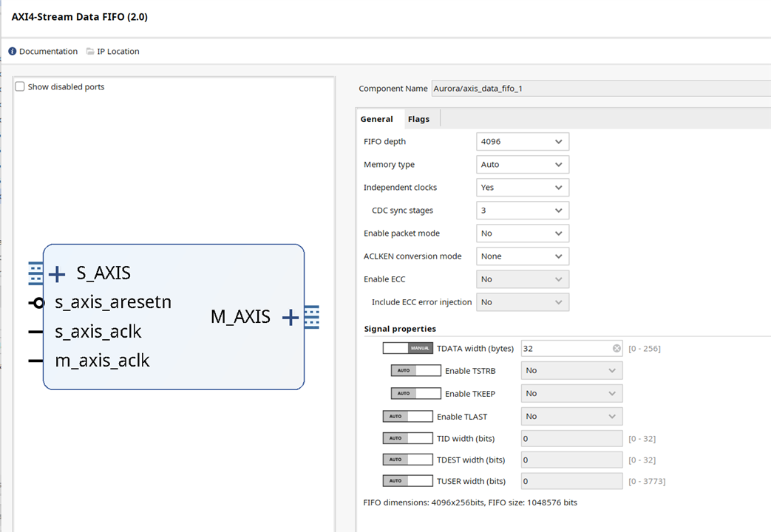Click the TUSER width bits field

pyautogui.click(x=572, y=481)
